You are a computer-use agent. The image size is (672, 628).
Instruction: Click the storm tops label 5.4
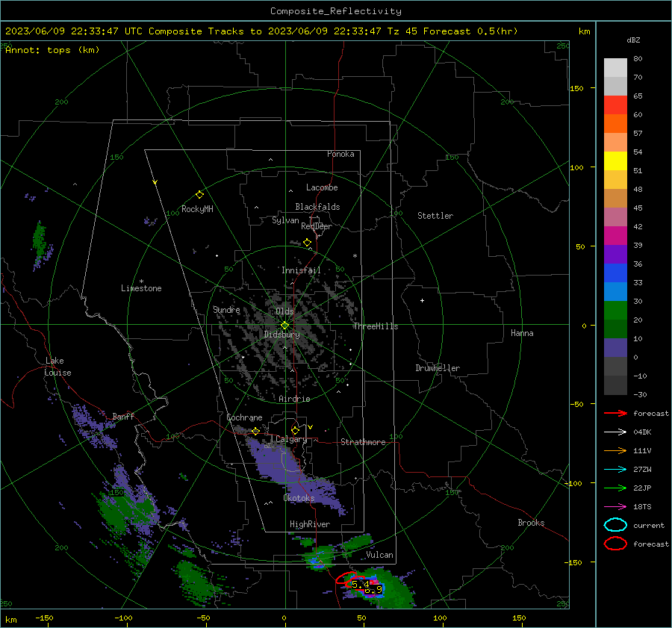pos(360,584)
